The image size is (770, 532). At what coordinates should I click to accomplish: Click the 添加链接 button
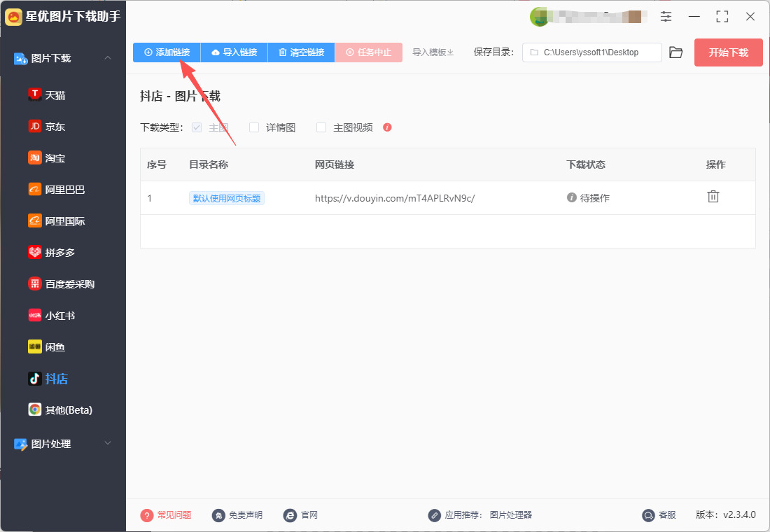point(167,52)
